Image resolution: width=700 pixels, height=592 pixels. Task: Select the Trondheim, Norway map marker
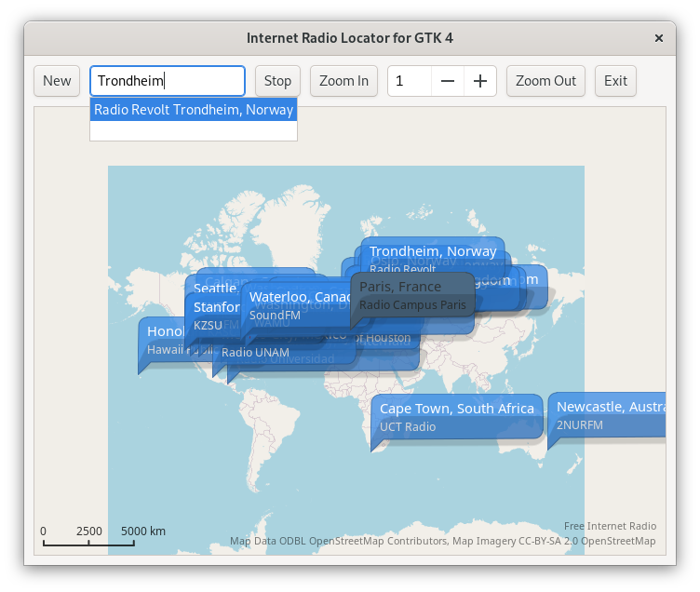(433, 251)
